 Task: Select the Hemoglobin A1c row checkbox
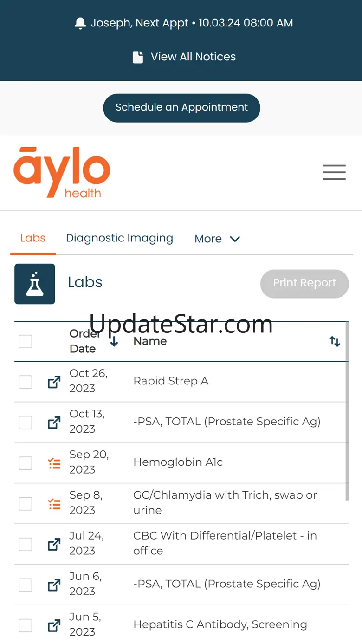click(26, 463)
